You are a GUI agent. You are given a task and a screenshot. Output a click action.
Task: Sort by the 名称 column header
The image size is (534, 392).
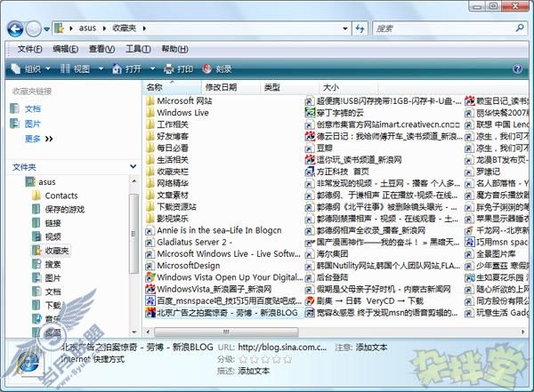pyautogui.click(x=172, y=87)
